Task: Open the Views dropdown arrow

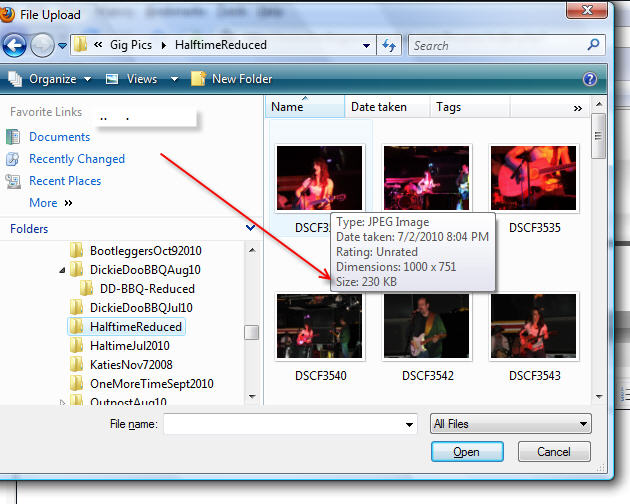Action: coord(174,79)
